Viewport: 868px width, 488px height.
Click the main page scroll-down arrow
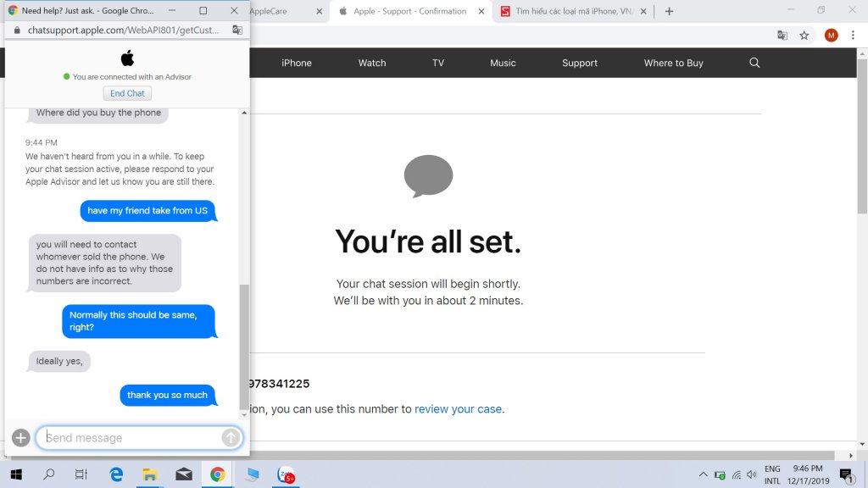tap(862, 444)
